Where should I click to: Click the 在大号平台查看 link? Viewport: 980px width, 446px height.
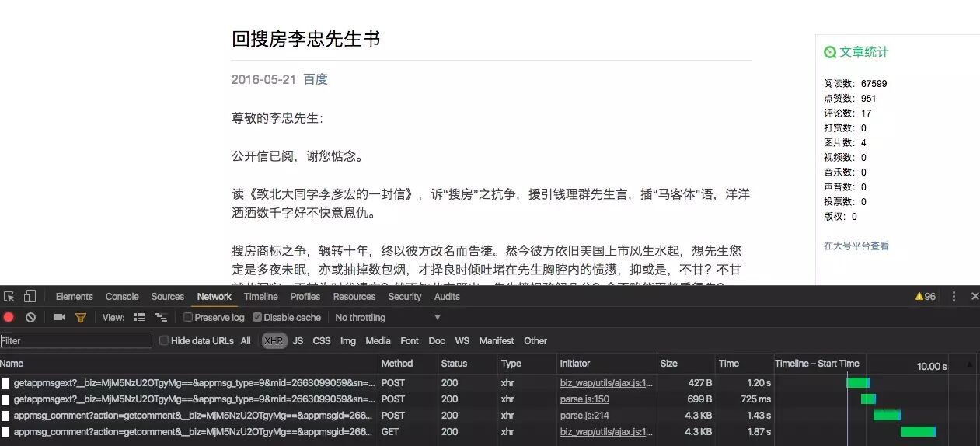coord(856,246)
